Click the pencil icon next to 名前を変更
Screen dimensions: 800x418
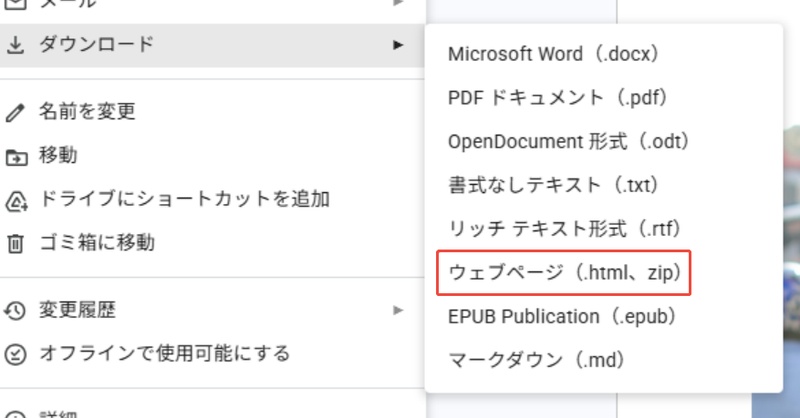15,112
